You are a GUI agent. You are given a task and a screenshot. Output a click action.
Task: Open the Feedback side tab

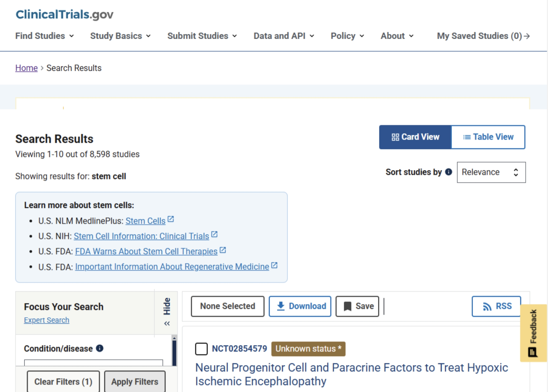(533, 333)
